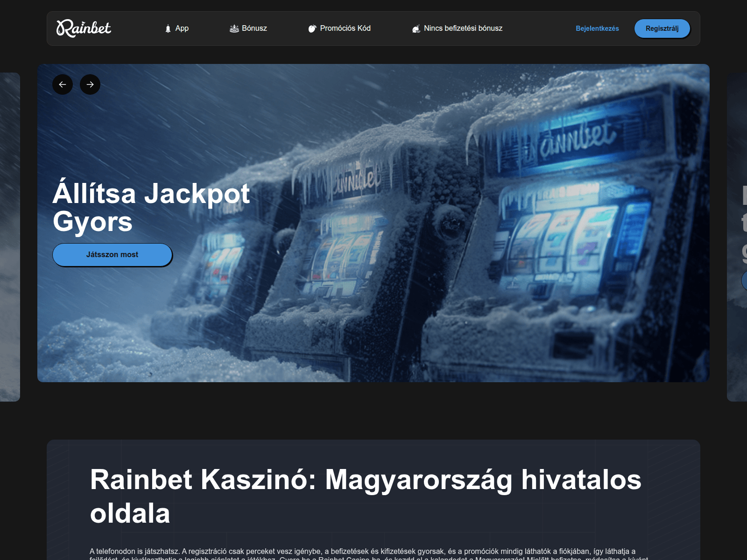Click the Bónusz cake icon
Screen dimensions: 747x560
click(x=234, y=28)
